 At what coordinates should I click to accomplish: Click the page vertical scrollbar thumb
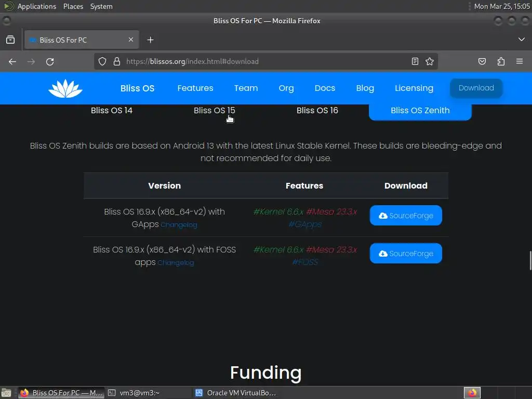coord(530,260)
